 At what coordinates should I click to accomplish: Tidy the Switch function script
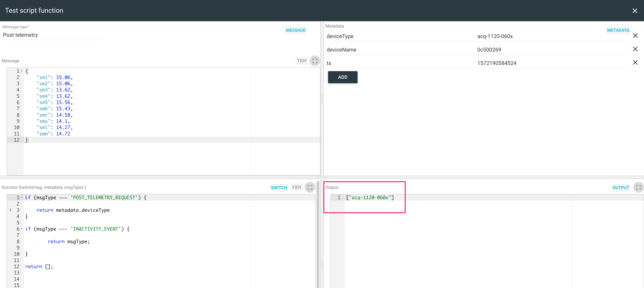pos(296,187)
